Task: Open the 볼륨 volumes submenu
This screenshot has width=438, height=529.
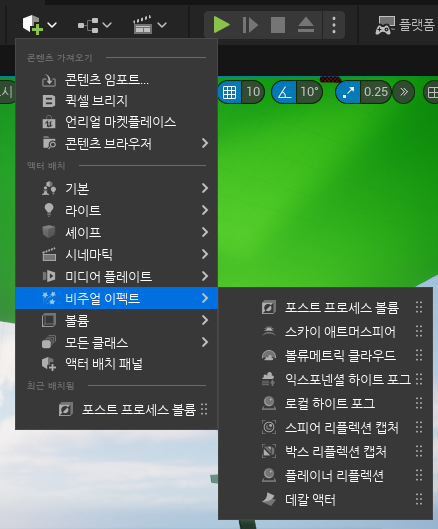Action: click(116, 320)
